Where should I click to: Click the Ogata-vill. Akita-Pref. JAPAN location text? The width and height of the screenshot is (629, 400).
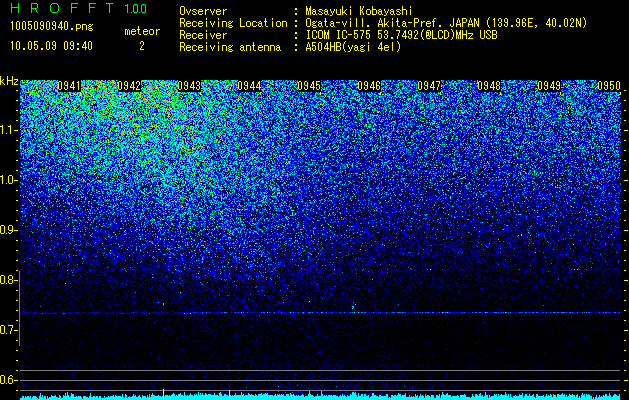point(446,23)
